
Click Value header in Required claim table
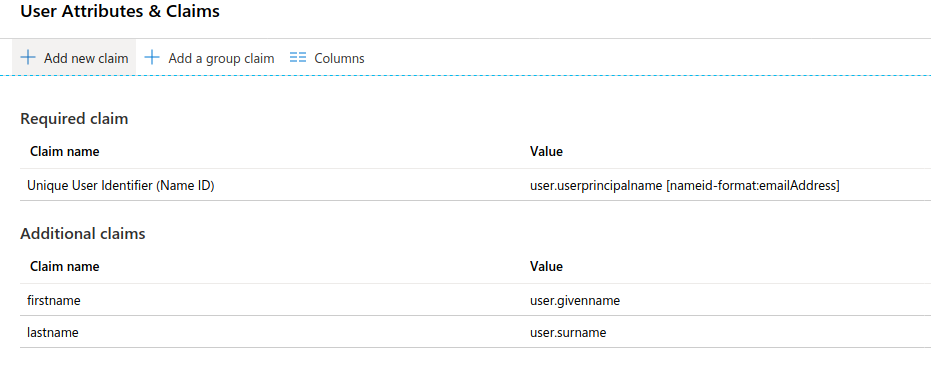coord(546,151)
